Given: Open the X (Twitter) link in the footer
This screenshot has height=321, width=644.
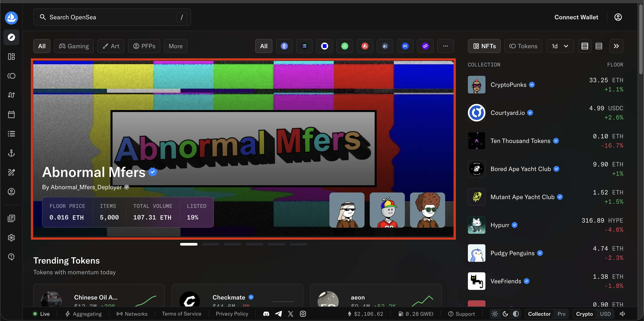Looking at the screenshot, I should coord(290,314).
